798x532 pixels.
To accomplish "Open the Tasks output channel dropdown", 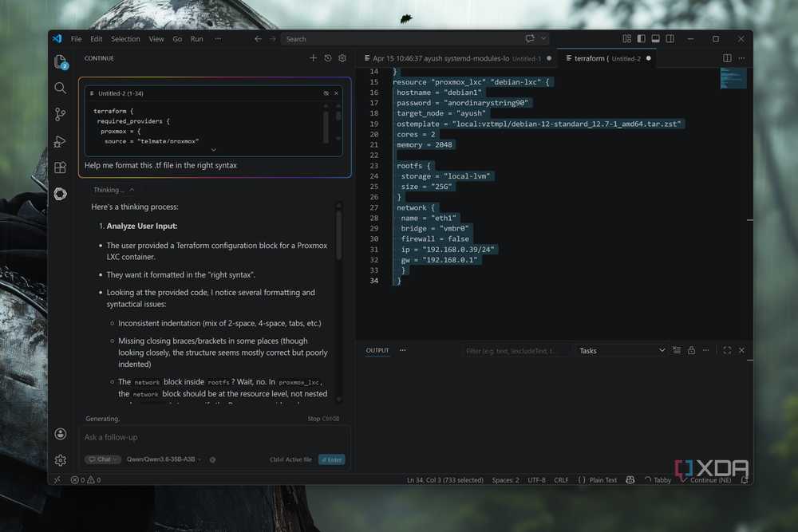I will [622, 350].
